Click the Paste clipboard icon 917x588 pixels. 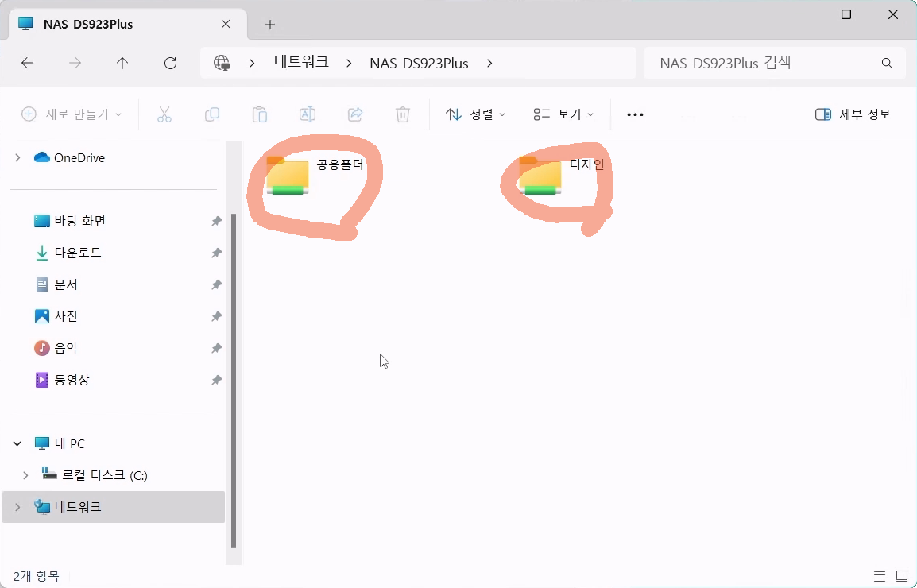[x=260, y=114]
